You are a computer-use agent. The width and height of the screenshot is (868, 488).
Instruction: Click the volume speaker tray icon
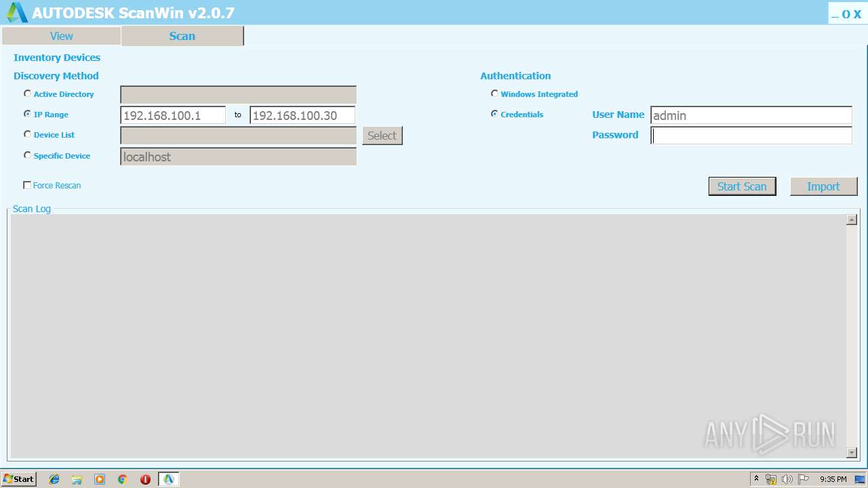pyautogui.click(x=787, y=479)
